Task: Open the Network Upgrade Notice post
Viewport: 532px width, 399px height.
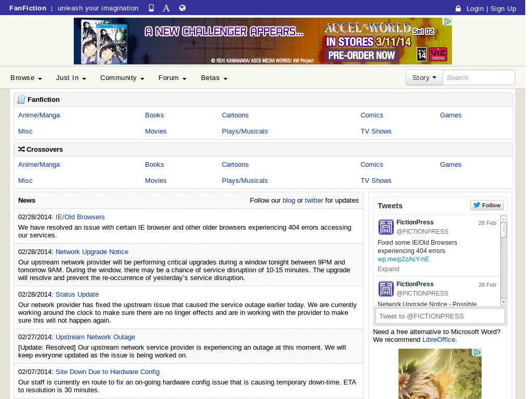Action: [92, 252]
